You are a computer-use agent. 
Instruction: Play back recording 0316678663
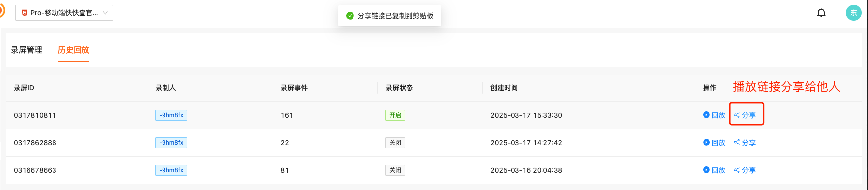coord(714,170)
